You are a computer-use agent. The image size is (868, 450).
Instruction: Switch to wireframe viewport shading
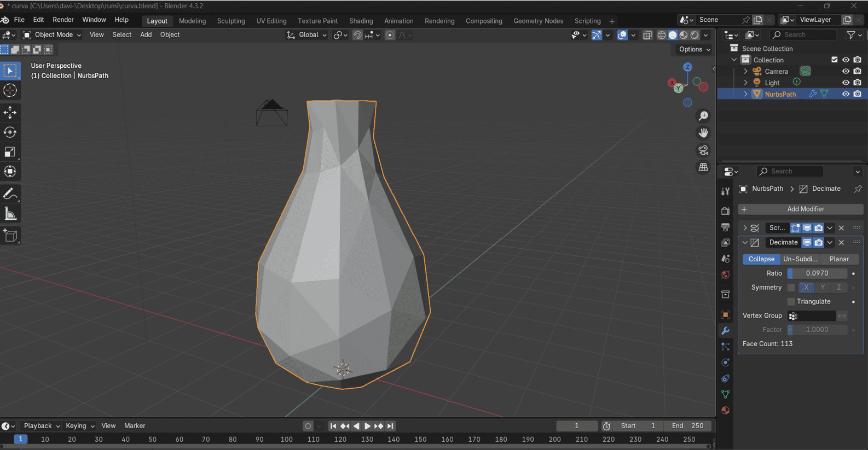662,35
